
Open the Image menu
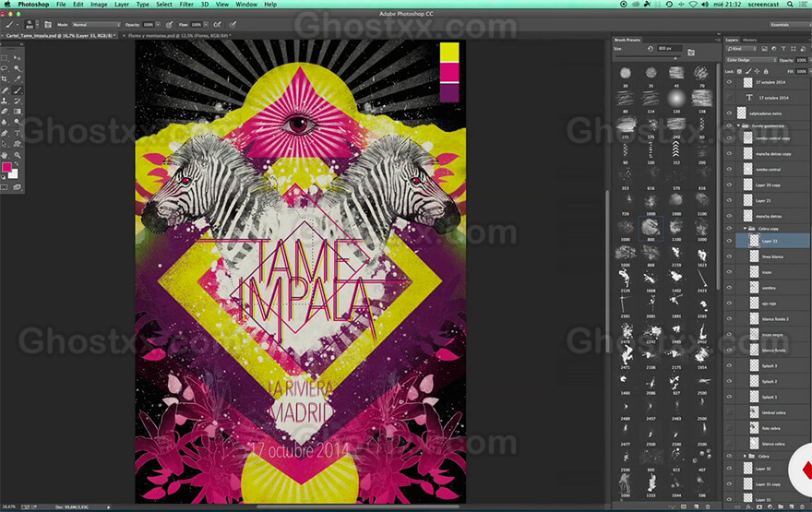click(x=99, y=4)
